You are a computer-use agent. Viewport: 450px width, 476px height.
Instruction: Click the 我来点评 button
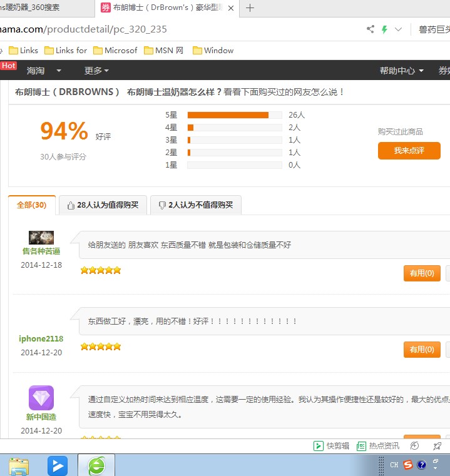pyautogui.click(x=409, y=151)
